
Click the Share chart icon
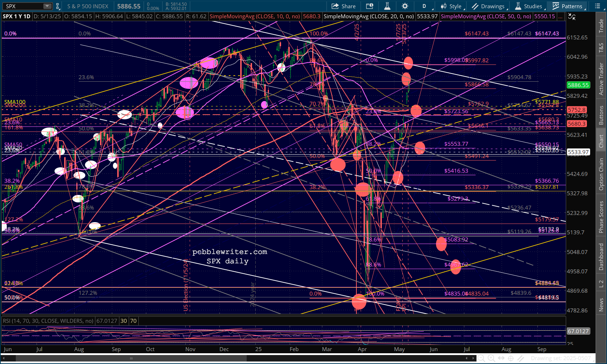[343, 6]
